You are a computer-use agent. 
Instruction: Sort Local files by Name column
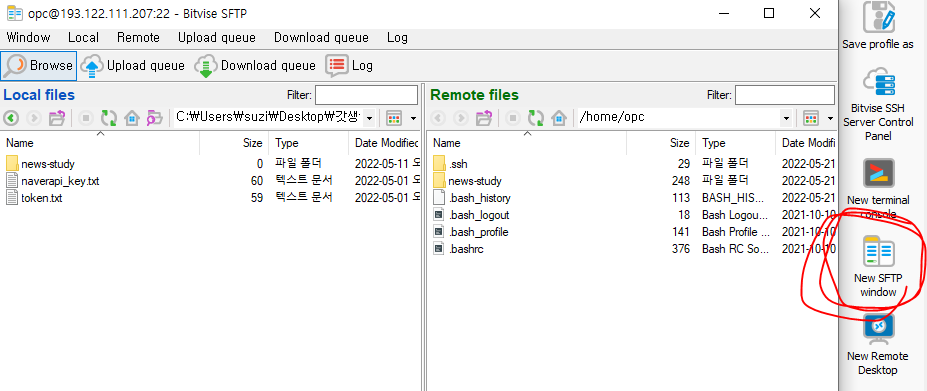[x=100, y=143]
